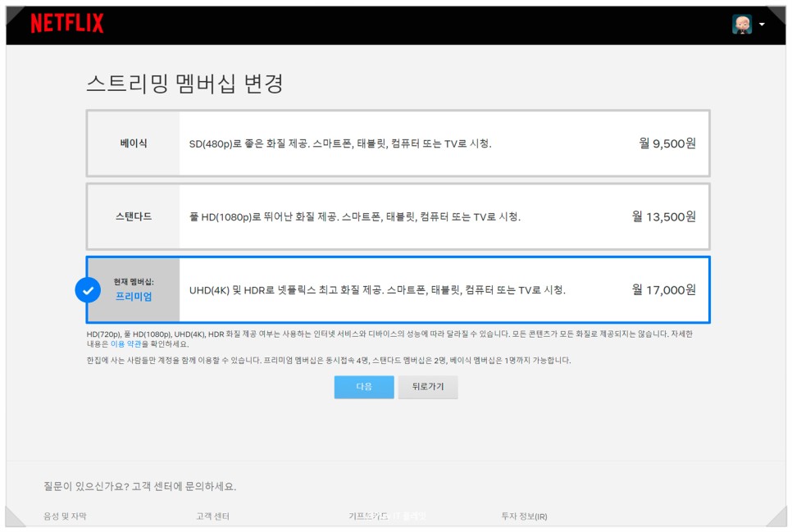Click the 월 17,000원 price text

click(x=664, y=290)
